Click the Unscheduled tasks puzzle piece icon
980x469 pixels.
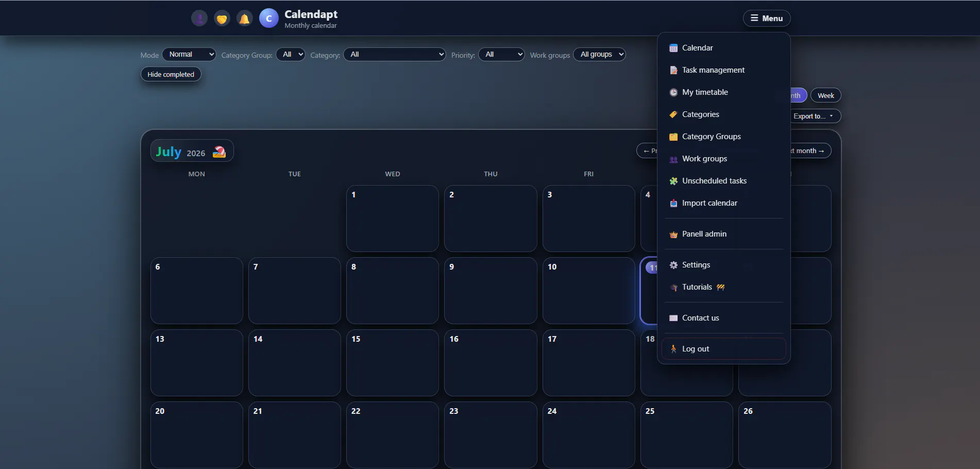(673, 181)
